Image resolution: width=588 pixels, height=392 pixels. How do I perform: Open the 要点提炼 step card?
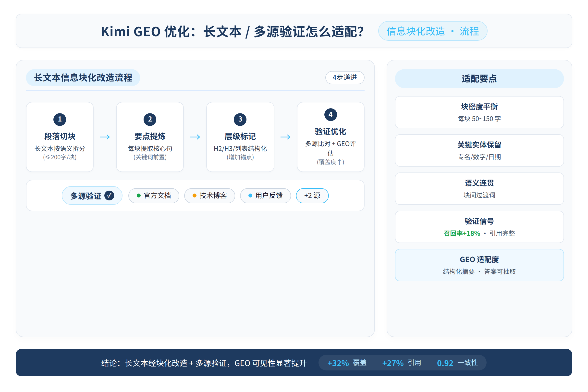click(x=150, y=137)
